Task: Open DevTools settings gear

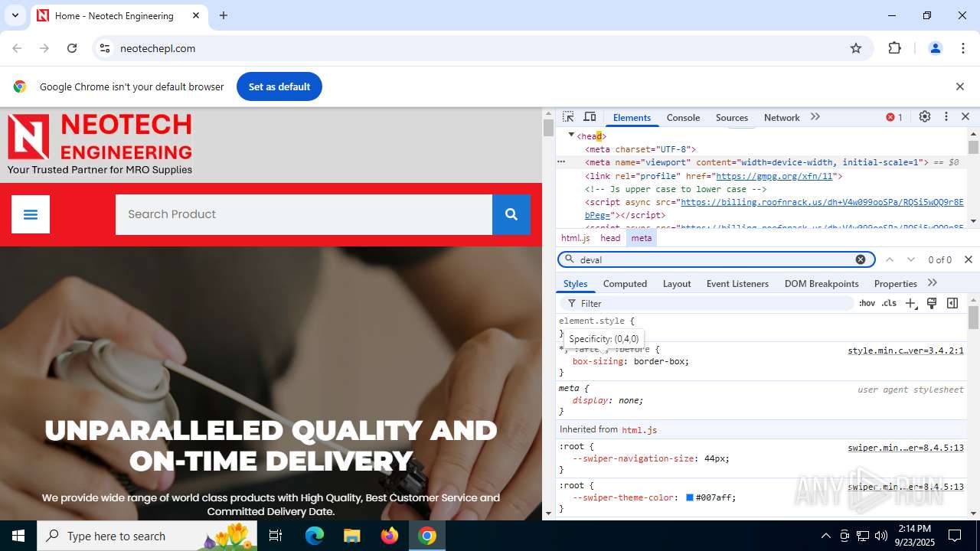Action: click(925, 117)
